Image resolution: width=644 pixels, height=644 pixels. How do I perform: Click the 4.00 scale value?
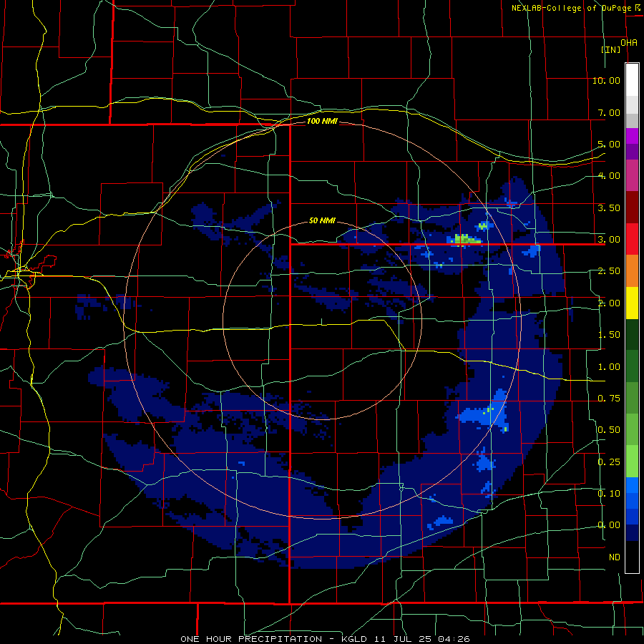click(609, 176)
